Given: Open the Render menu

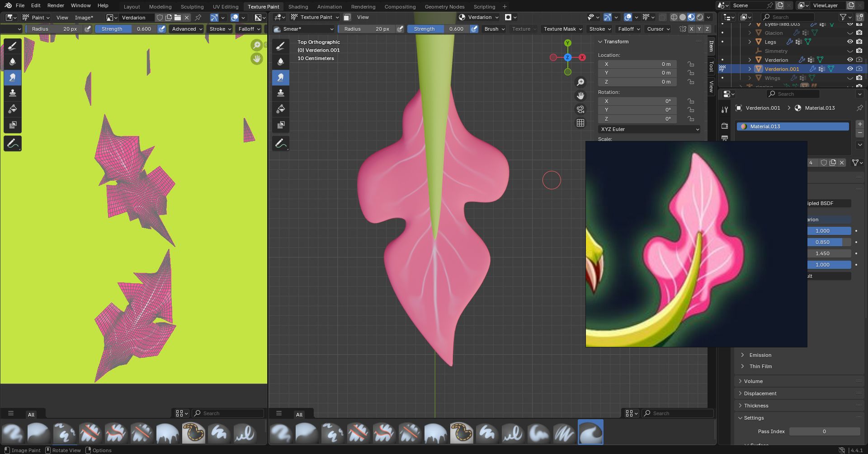Looking at the screenshot, I should pos(56,5).
